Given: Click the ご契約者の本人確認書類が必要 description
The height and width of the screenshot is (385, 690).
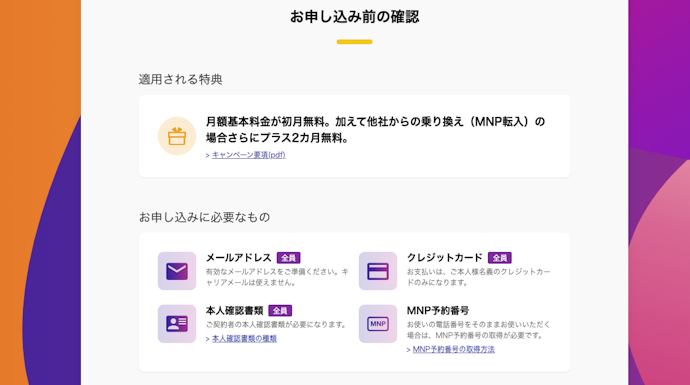Looking at the screenshot, I should pos(276,325).
